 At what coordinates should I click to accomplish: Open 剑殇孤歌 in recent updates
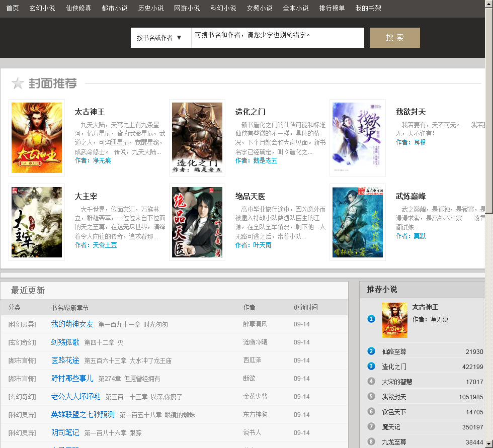click(x=65, y=342)
